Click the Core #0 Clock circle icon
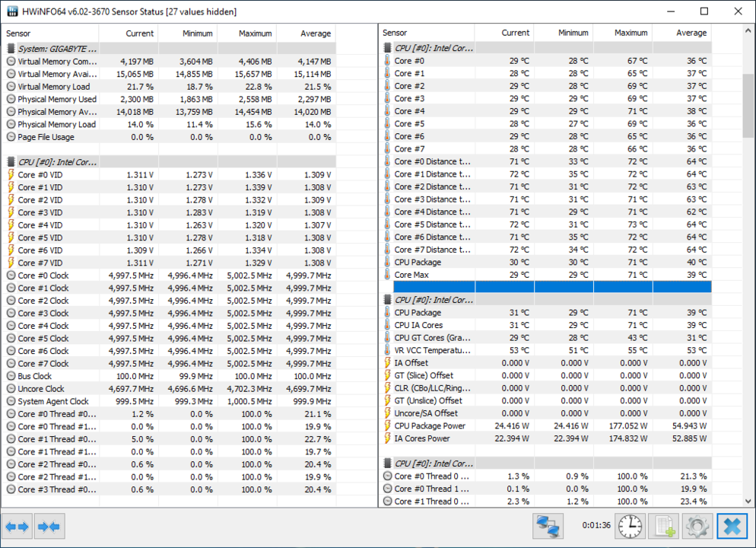 point(11,276)
